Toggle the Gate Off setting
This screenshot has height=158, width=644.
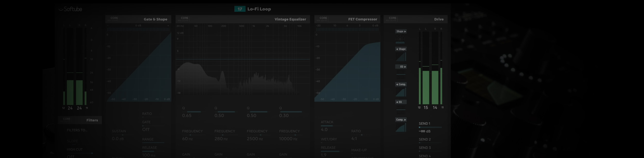tap(146, 130)
